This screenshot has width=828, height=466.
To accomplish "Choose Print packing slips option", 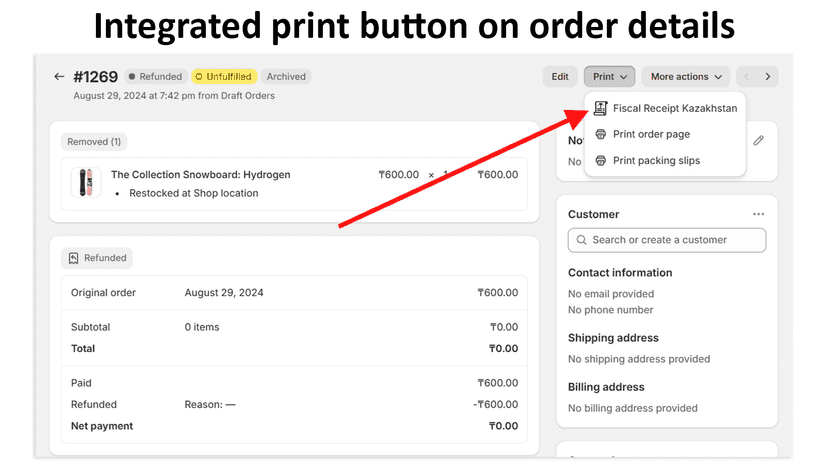I will point(665,161).
